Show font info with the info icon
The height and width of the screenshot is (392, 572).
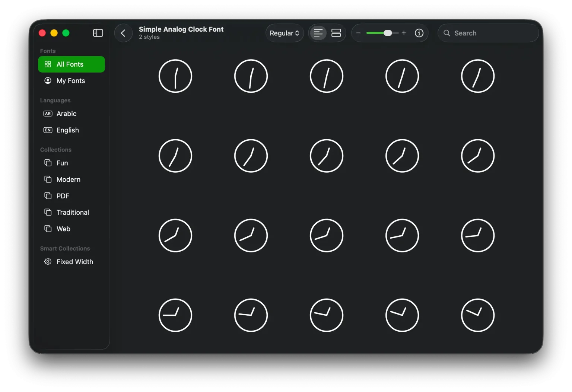419,33
